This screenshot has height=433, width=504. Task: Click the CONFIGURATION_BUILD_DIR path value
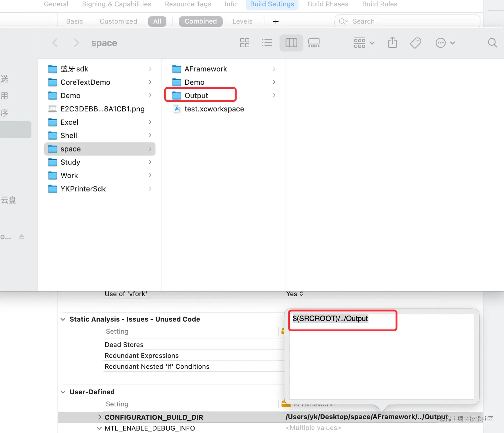pos(367,417)
